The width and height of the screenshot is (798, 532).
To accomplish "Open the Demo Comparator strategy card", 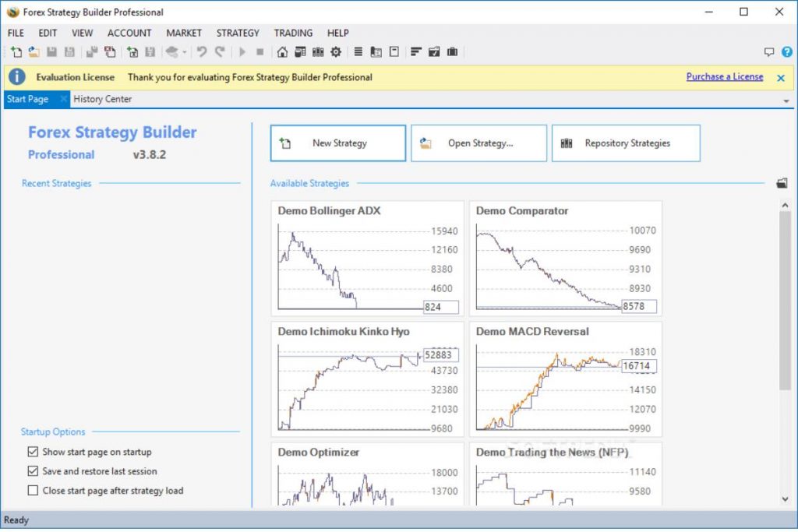I will click(x=566, y=259).
